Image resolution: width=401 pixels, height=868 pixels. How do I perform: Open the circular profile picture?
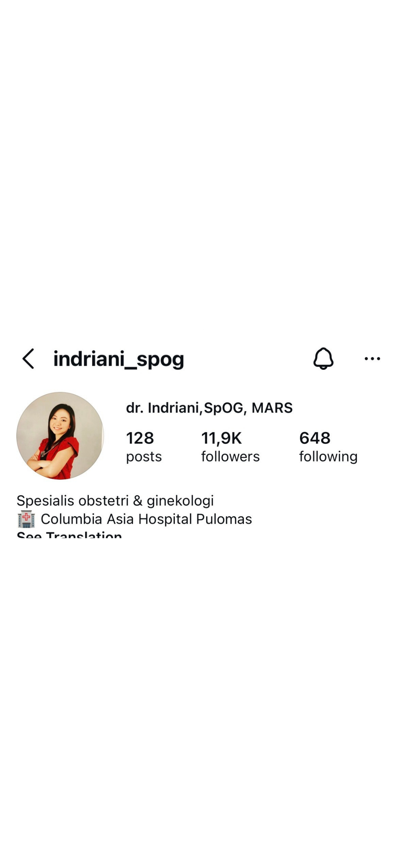pos(60,435)
